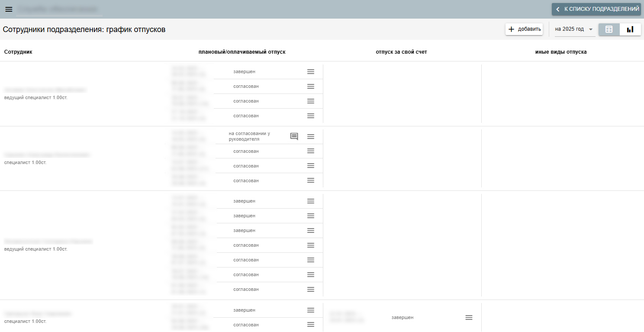Switch to bar chart view toggle

pos(630,29)
